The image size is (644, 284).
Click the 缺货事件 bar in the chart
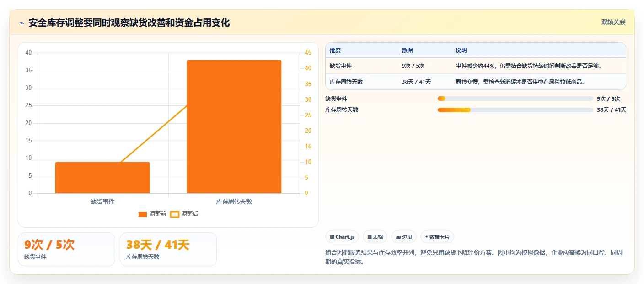[x=102, y=178]
